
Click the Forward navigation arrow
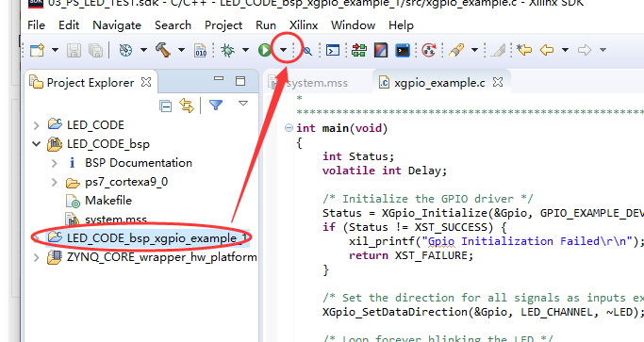pyautogui.click(x=584, y=50)
